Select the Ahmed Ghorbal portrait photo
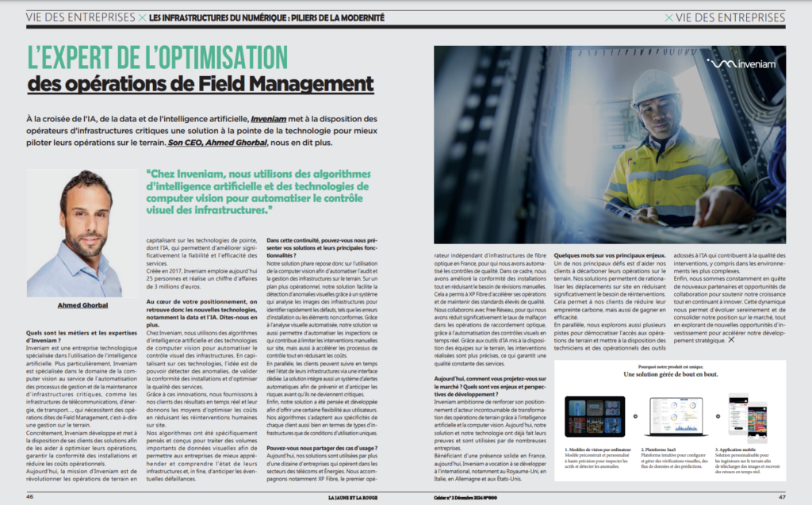812x505 pixels. click(x=82, y=233)
